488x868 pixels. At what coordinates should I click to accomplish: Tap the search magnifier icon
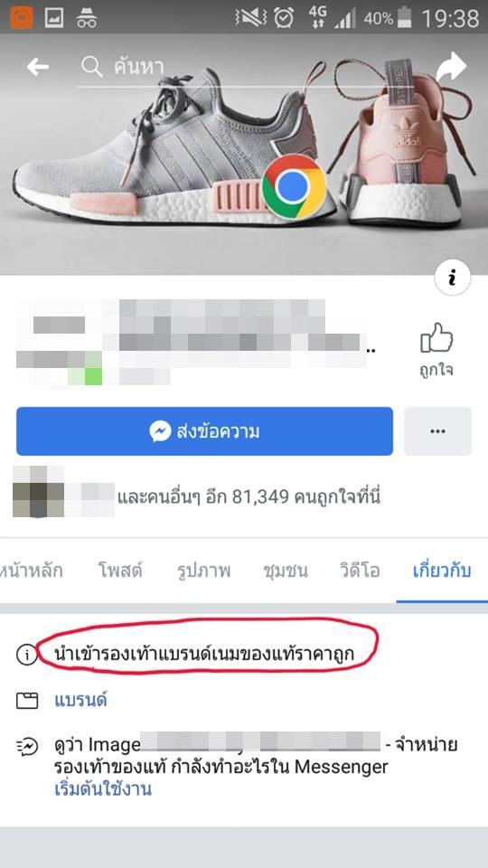(91, 67)
